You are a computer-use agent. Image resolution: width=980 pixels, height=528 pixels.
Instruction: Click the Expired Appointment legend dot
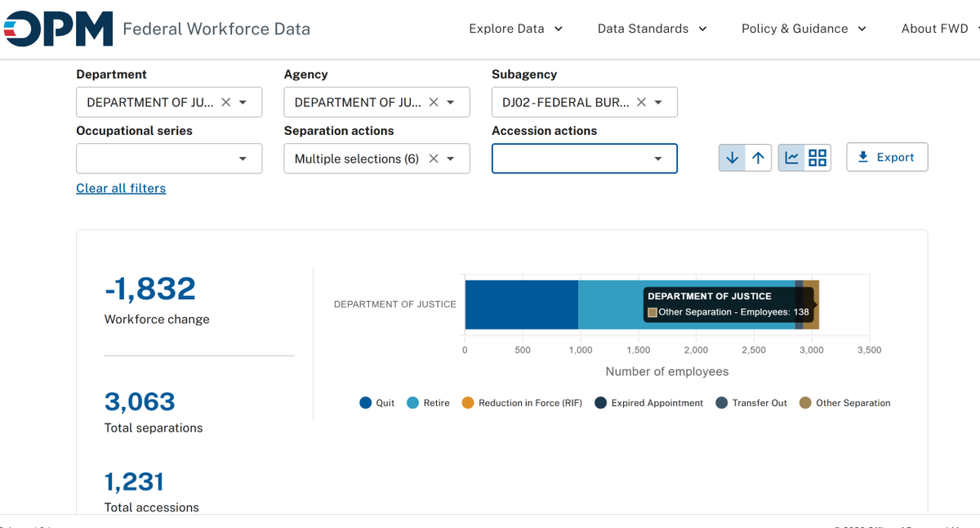[x=601, y=403]
